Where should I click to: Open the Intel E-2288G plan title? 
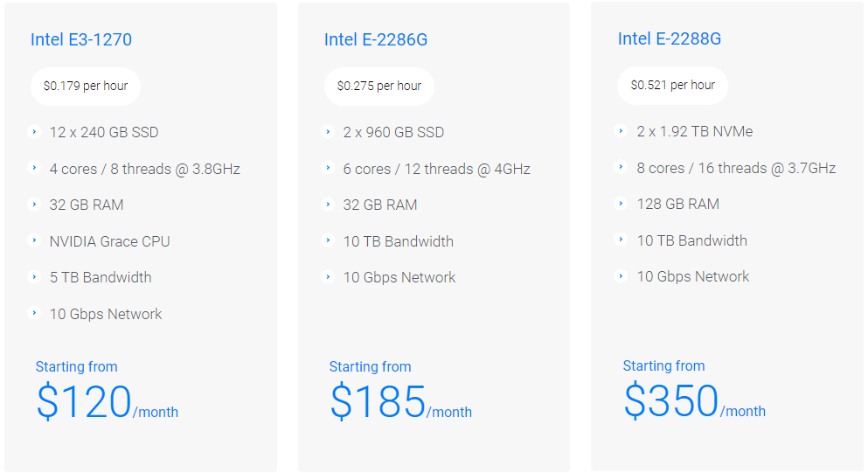point(670,38)
